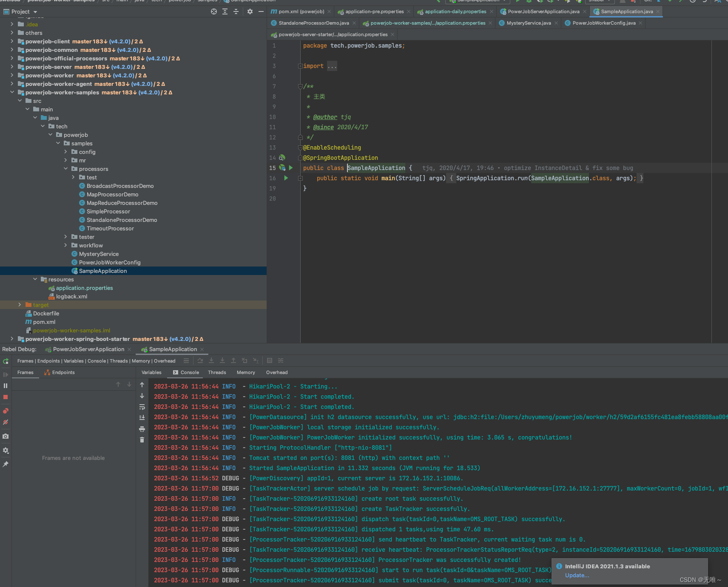728x587 pixels.
Task: Close the SampleApplication.java tab
Action: click(x=658, y=11)
